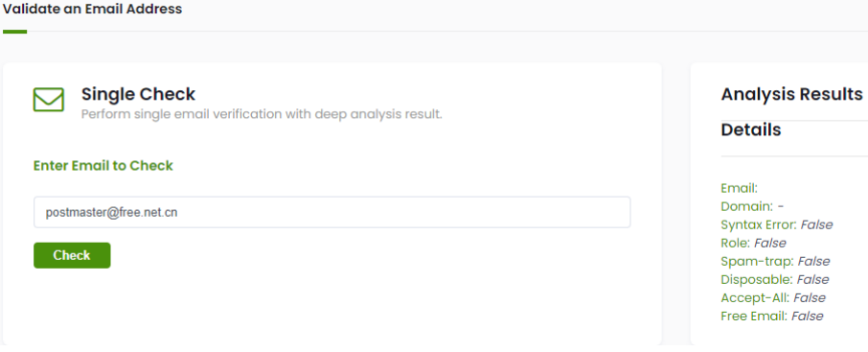Click the green underline beneath the page title
Screen dimensions: 868x352
click(15, 32)
